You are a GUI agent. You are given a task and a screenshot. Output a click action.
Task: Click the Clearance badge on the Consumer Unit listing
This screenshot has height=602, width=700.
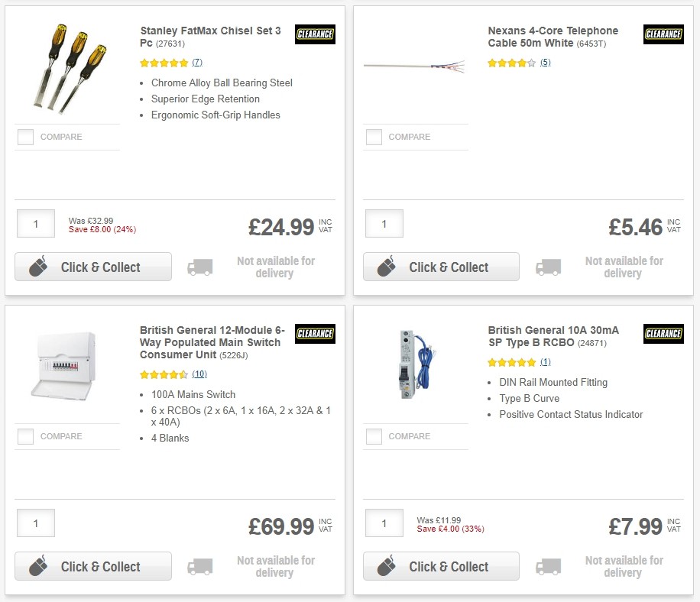[315, 333]
